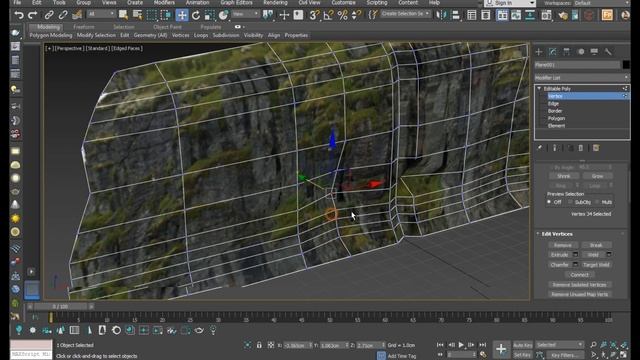Select the Freeform ribbon tab
640x360 pixels.
click(84, 27)
